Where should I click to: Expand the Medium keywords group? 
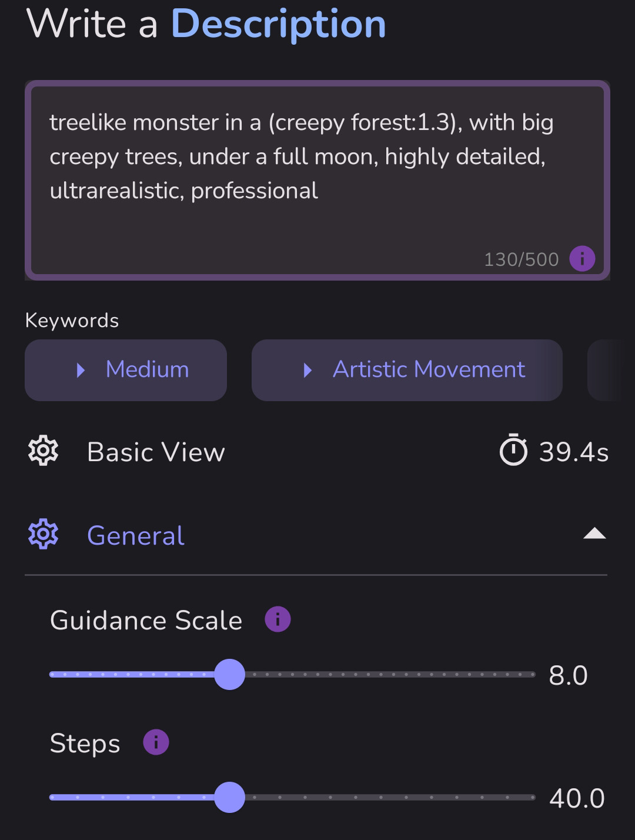point(126,370)
